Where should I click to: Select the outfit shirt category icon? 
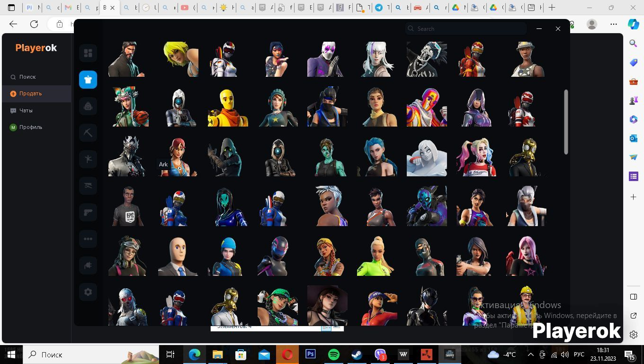[x=88, y=80]
